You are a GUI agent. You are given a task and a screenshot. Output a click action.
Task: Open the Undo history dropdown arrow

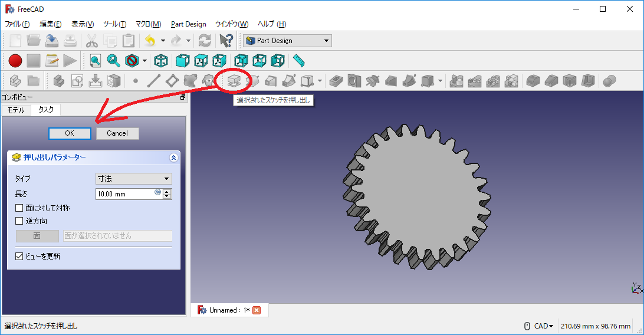pyautogui.click(x=163, y=41)
